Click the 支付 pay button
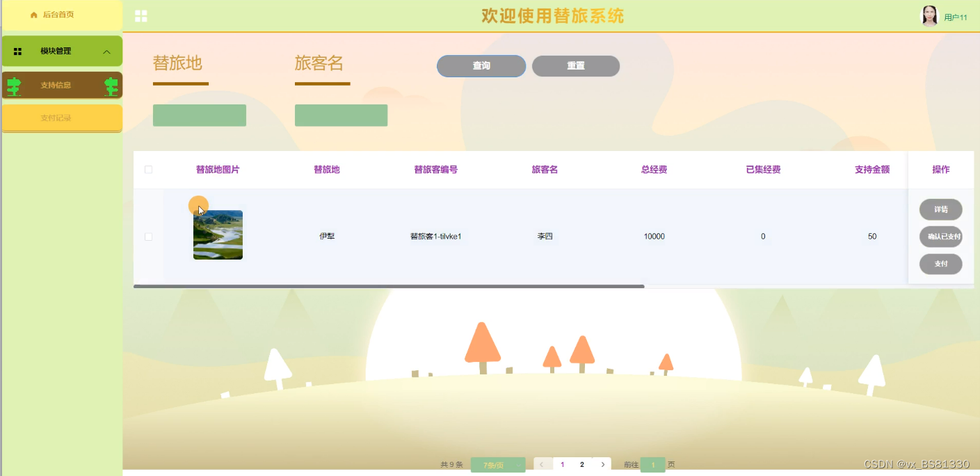Viewport: 980px width, 476px height. [941, 264]
